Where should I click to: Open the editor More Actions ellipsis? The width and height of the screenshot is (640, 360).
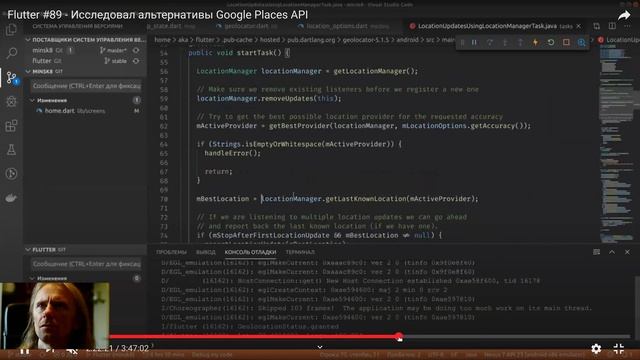(627, 26)
